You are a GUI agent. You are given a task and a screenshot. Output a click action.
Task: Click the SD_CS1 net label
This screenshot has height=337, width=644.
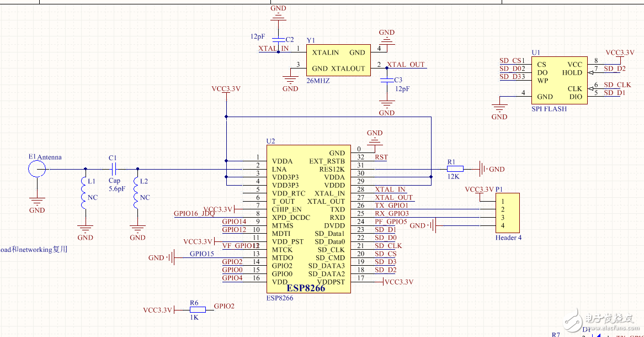[x=512, y=61]
